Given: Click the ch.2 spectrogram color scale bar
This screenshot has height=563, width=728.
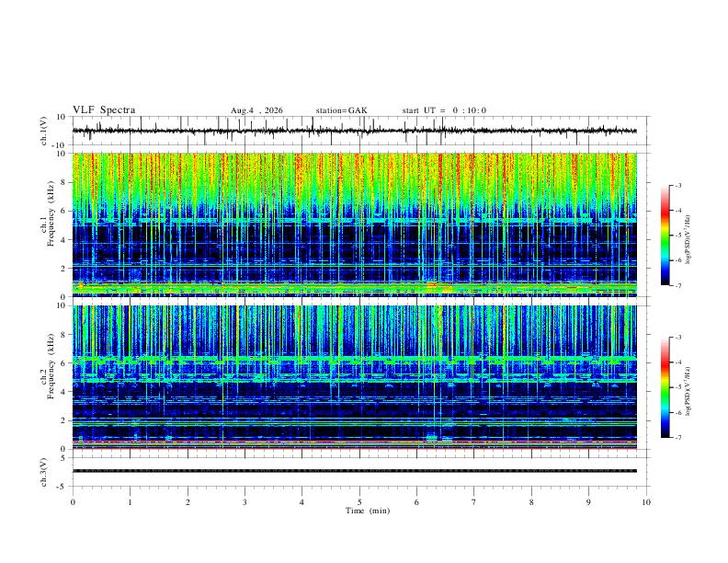Looking at the screenshot, I should (x=665, y=387).
